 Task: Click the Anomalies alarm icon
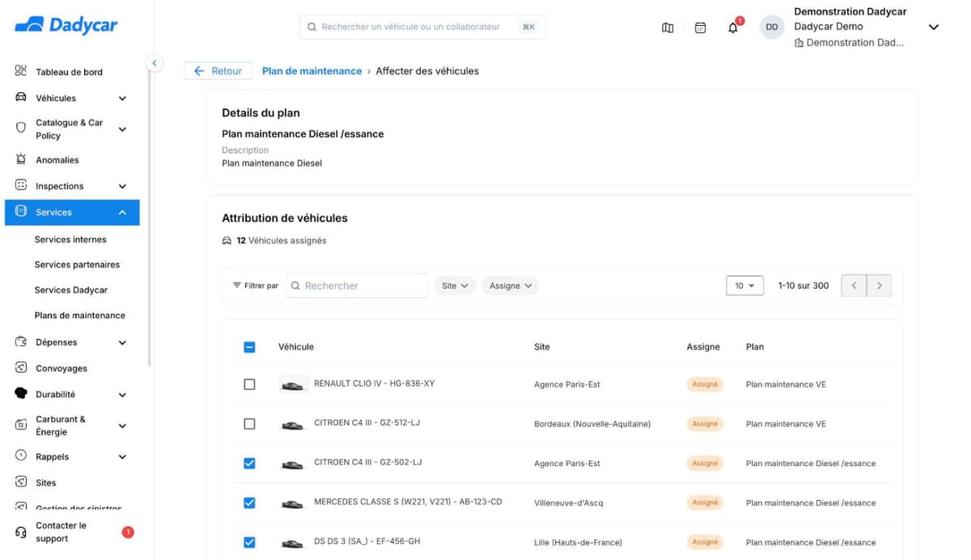(21, 159)
